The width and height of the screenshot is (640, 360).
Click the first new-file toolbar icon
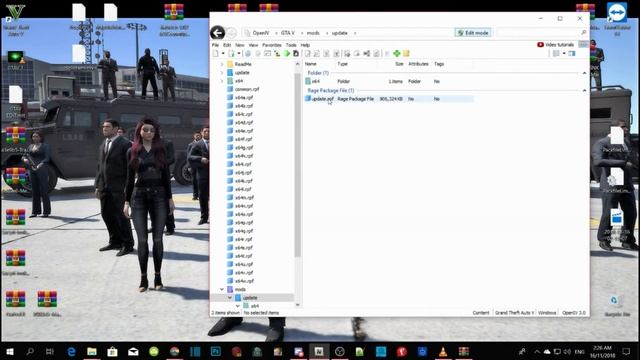(x=216, y=53)
